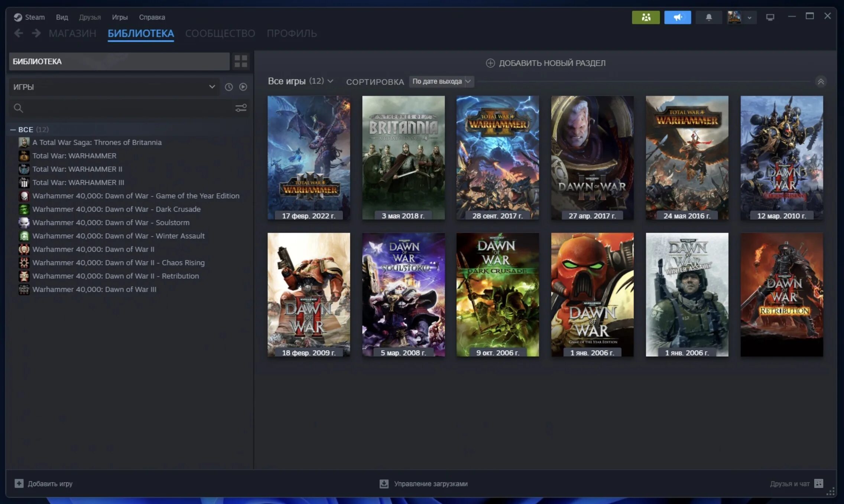This screenshot has height=504, width=844.
Task: Select Total War: WARHAMMER II in list
Action: tap(77, 169)
